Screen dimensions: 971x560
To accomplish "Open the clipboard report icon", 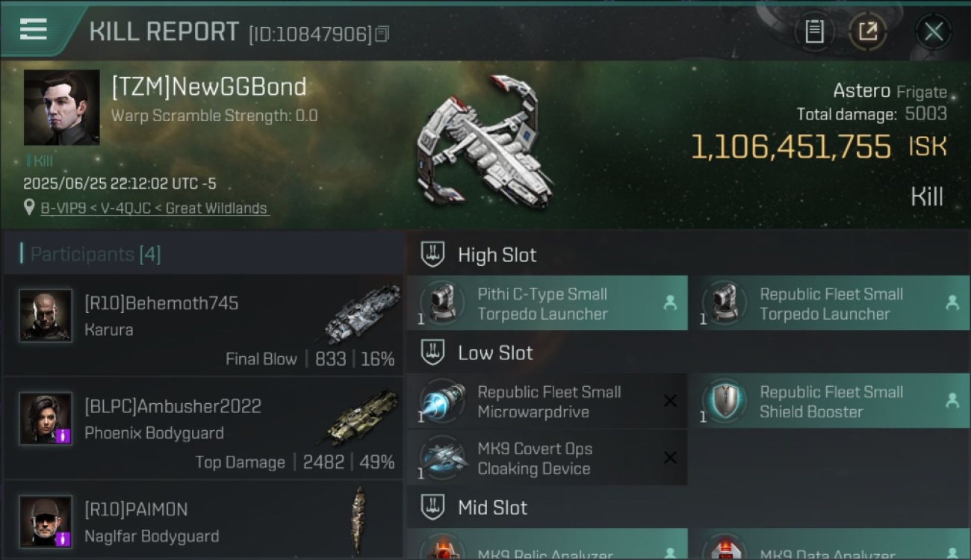I will (x=814, y=32).
